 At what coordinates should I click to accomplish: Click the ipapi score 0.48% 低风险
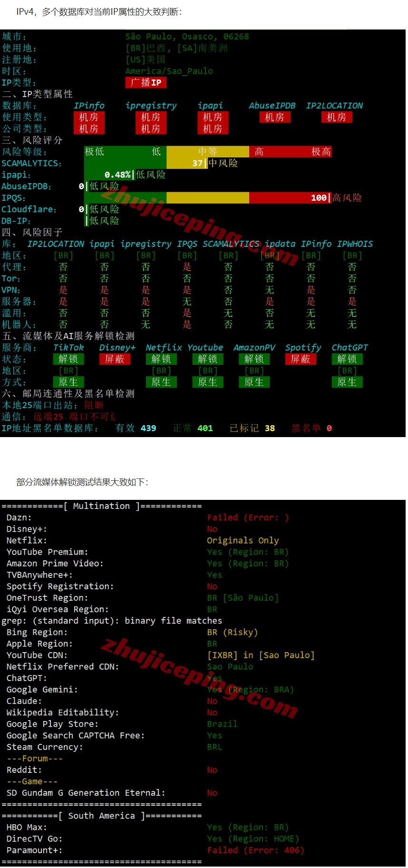135,175
